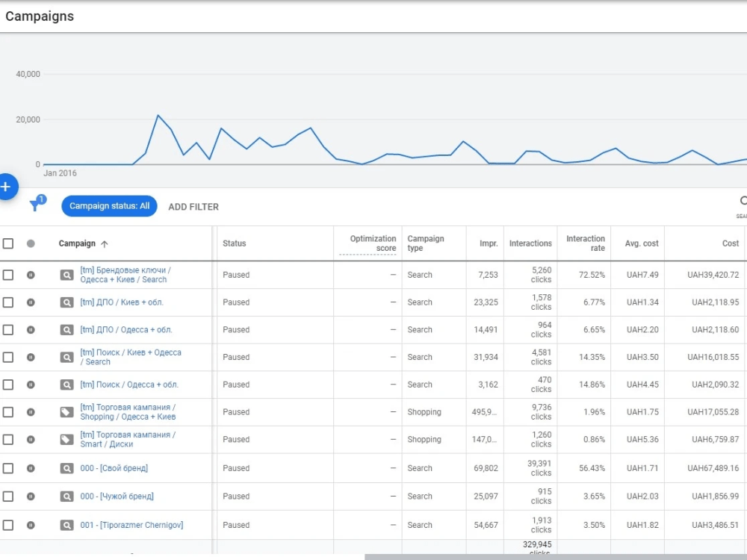The image size is (747, 560).
Task: Open paused status dropdown for 000 - [Свой бренд] row
Action: pyautogui.click(x=31, y=469)
